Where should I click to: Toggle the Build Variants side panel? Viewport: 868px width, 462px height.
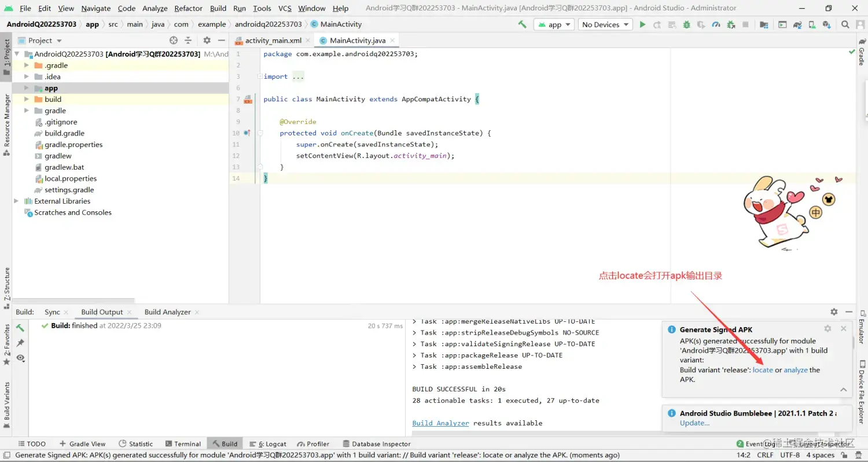click(x=6, y=404)
